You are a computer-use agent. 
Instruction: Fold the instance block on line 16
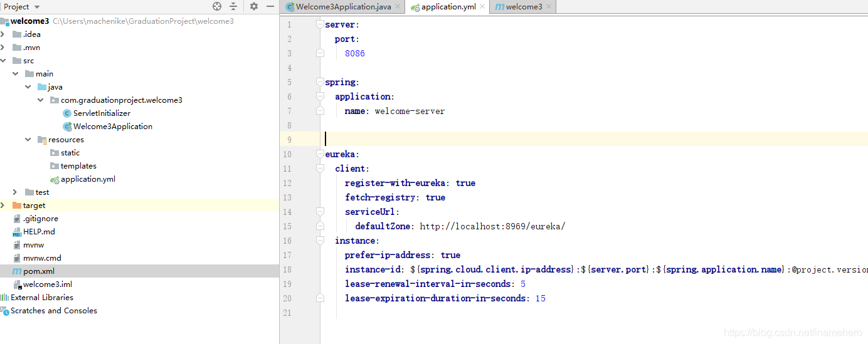point(320,241)
